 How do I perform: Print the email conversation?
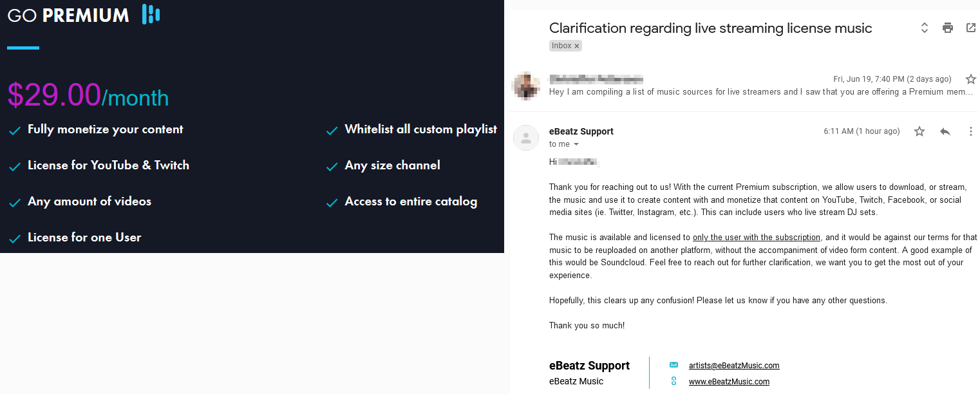coord(947,28)
